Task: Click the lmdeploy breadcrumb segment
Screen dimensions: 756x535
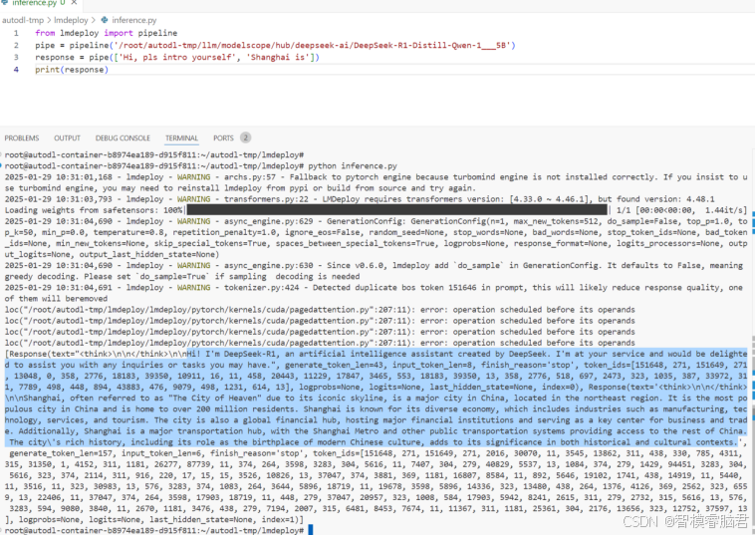Action: [71, 20]
